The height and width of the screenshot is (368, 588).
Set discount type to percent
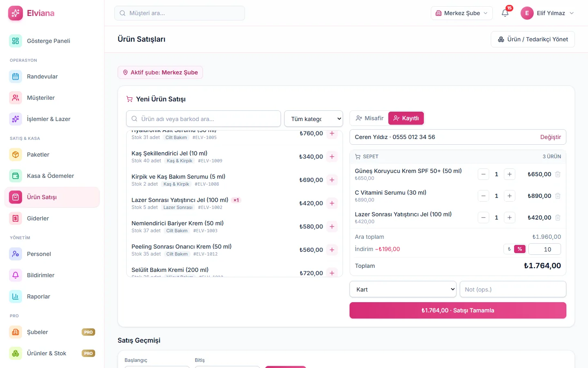tap(520, 249)
